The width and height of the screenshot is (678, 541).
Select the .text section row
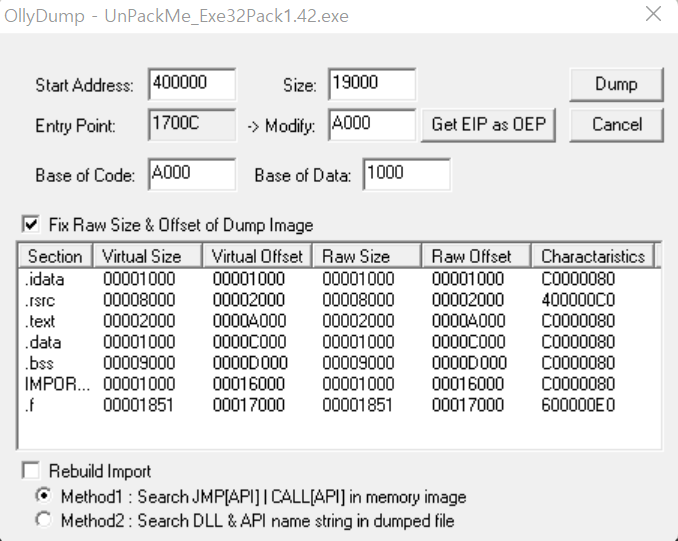click(339, 321)
